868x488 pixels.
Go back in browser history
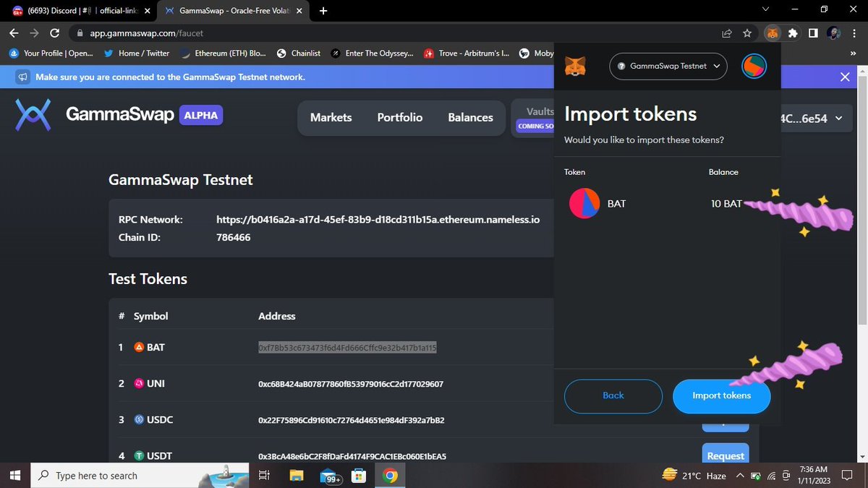tap(14, 33)
